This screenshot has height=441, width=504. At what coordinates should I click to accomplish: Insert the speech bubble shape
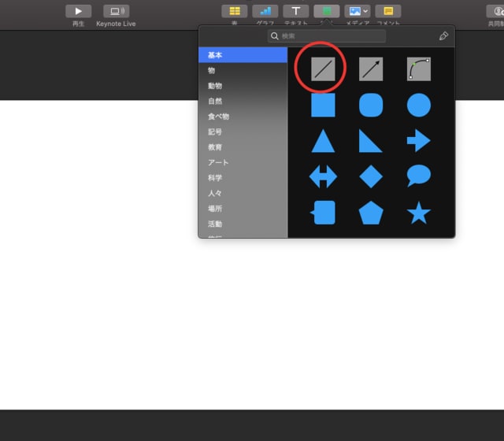(419, 176)
